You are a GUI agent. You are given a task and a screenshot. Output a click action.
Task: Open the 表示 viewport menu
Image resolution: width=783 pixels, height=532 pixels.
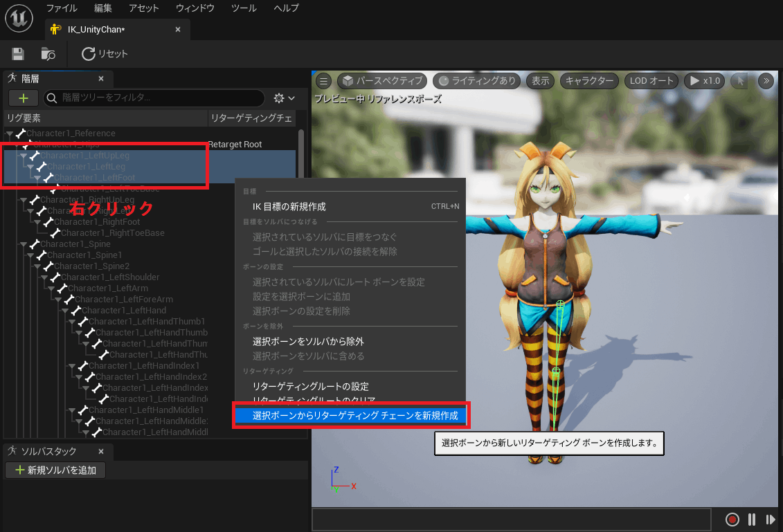(x=540, y=81)
